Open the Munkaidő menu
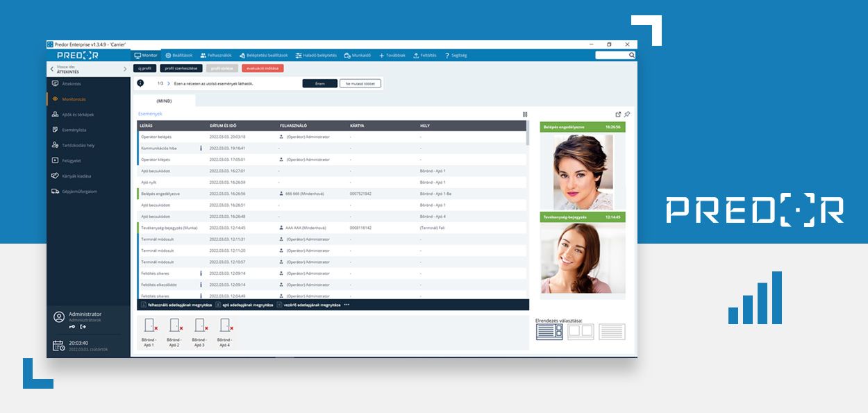This screenshot has width=868, height=413. coord(358,55)
